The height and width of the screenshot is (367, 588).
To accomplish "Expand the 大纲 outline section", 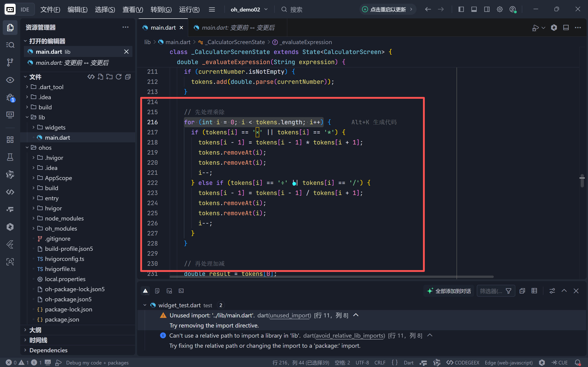I will pos(35,330).
